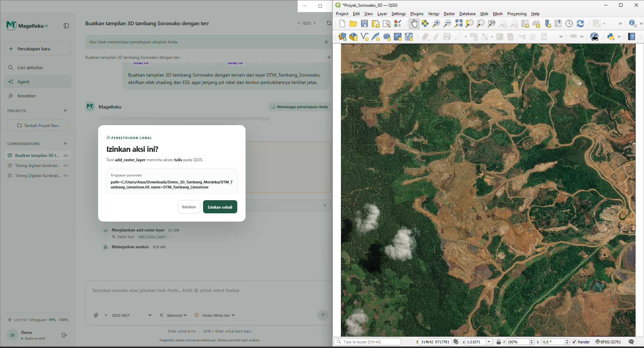
Task: Open a project with the folder icon in QGIS
Action: 353,24
